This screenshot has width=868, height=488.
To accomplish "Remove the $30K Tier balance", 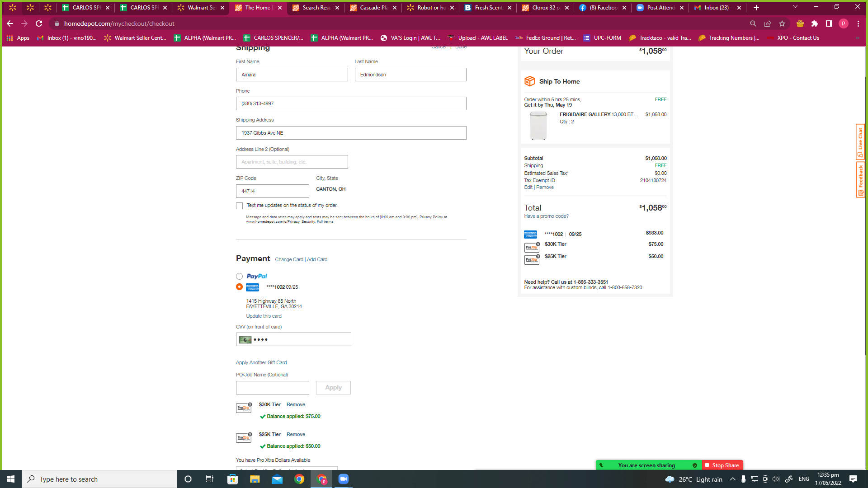I will [296, 404].
